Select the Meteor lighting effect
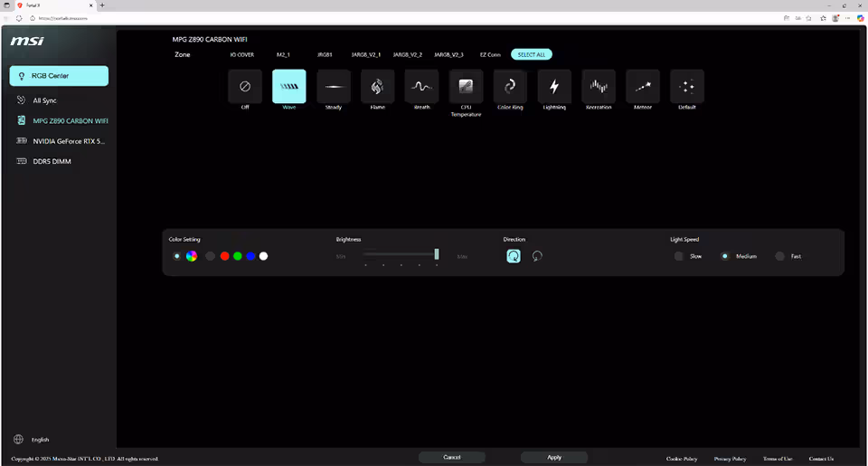Viewport: 868px width, 466px height. (643, 87)
